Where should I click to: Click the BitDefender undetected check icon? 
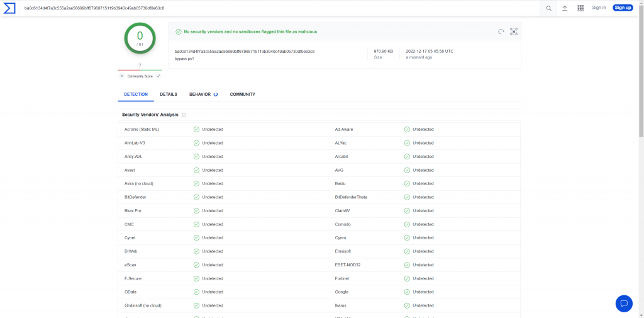tap(196, 197)
